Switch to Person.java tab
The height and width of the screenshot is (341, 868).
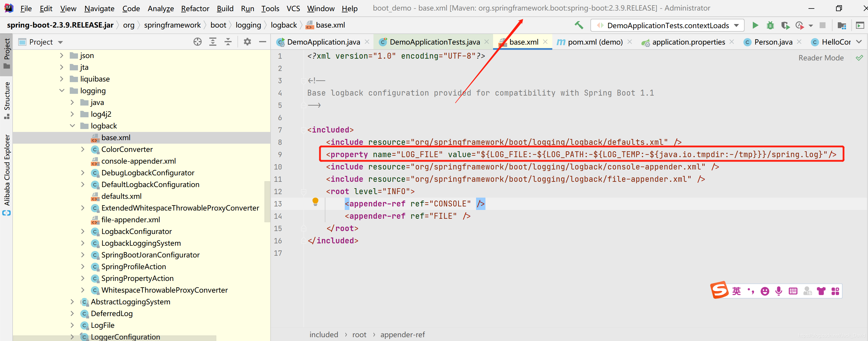click(x=773, y=42)
